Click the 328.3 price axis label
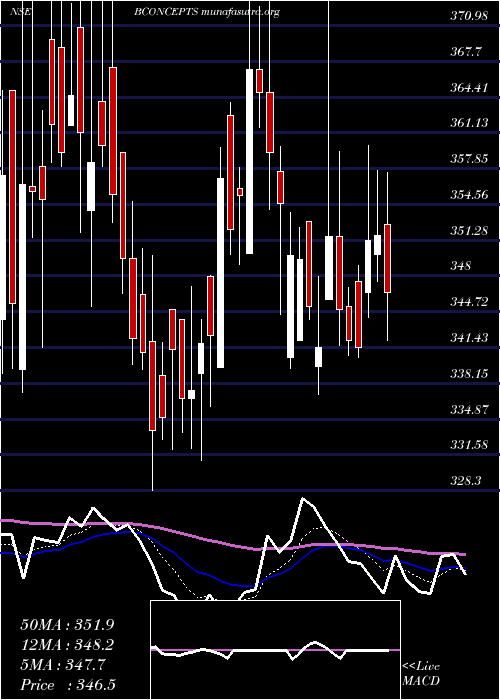Viewport: 500px width, 700px height. tap(466, 481)
